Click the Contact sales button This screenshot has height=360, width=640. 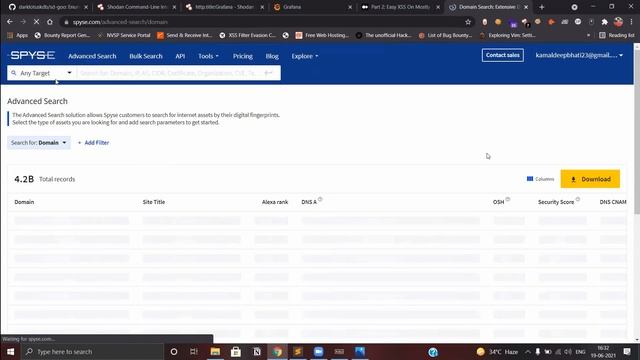pyautogui.click(x=502, y=55)
